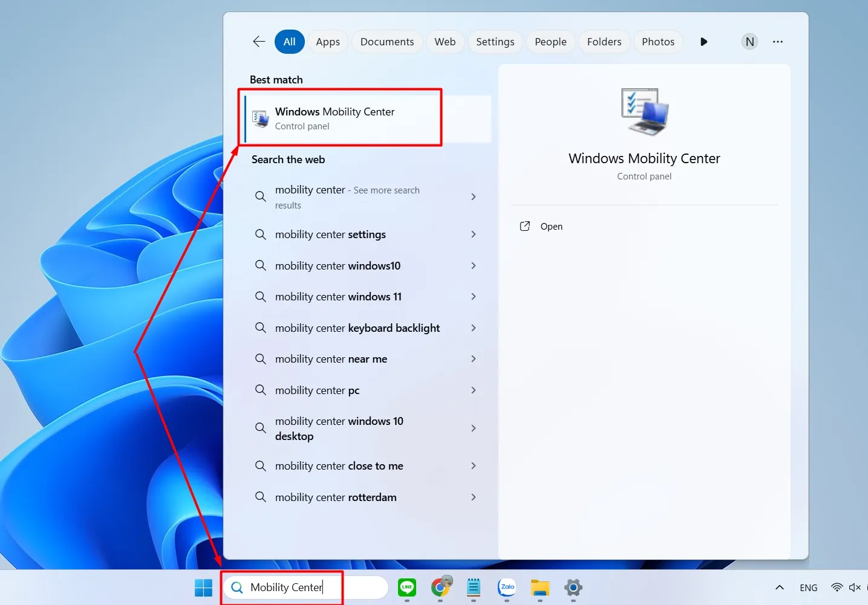Viewport: 868px width, 605px height.
Task: Click the network/Wi-Fi icon in system tray
Action: click(x=837, y=587)
